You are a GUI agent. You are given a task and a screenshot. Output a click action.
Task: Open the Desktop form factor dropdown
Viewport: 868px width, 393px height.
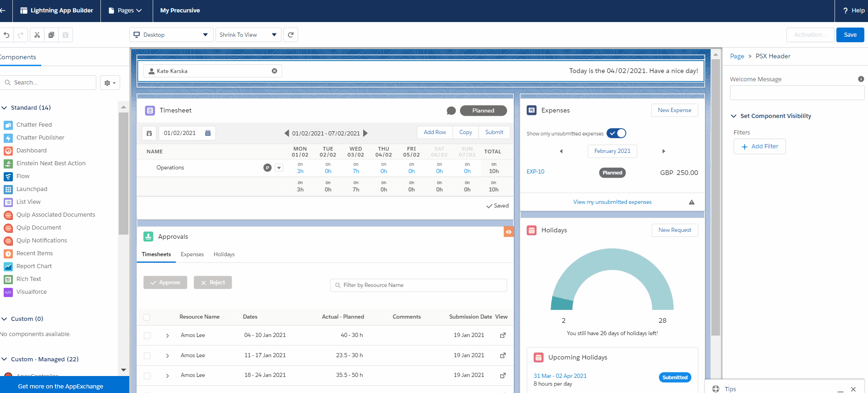(171, 35)
